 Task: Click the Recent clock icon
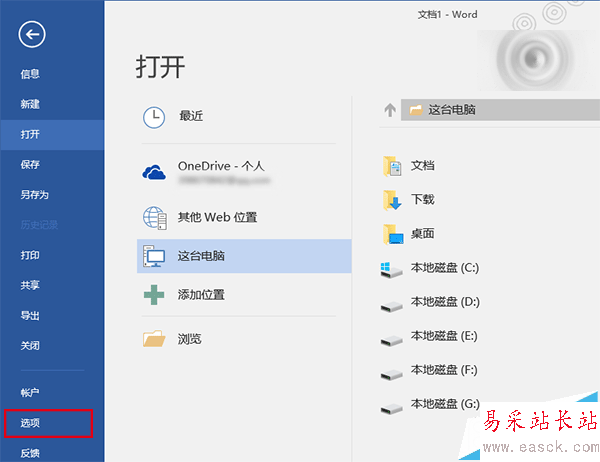(x=154, y=116)
